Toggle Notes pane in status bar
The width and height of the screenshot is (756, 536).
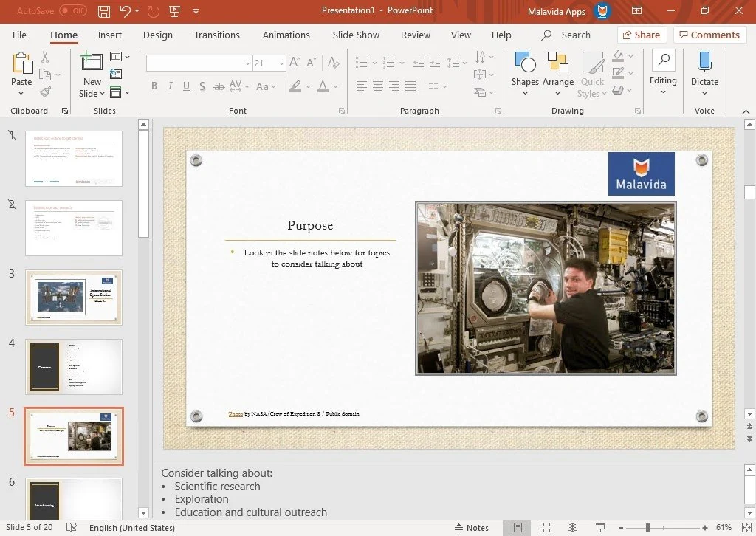[x=472, y=528]
